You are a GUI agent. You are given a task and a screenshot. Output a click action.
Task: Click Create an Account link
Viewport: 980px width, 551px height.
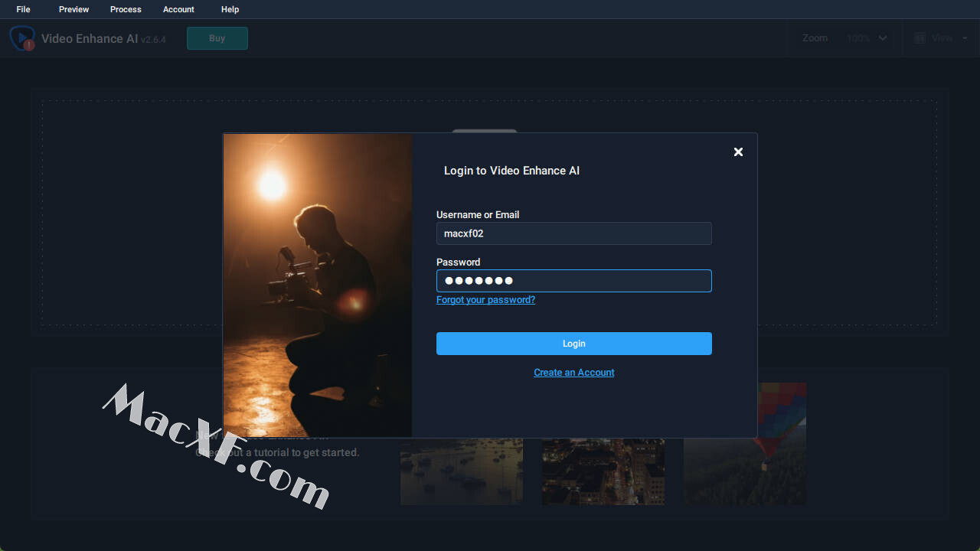(574, 373)
